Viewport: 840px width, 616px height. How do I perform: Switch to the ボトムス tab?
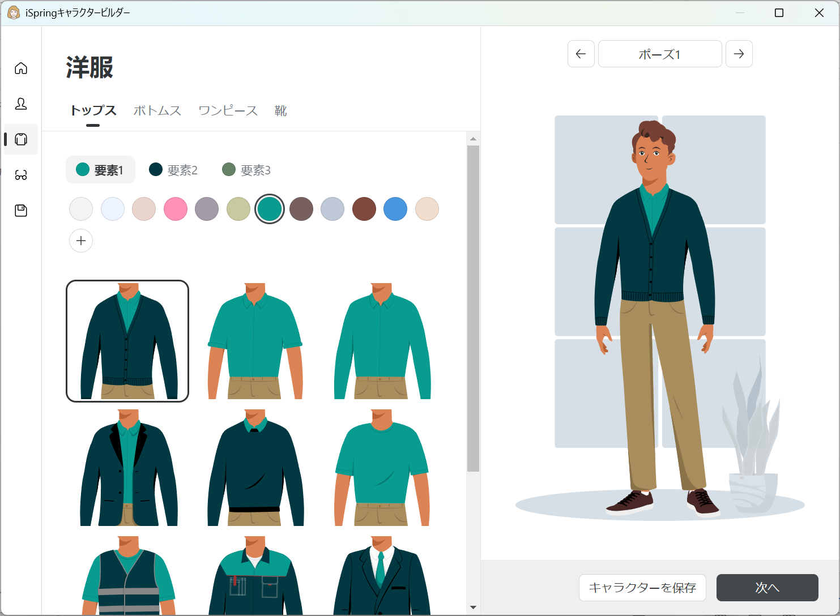(x=157, y=111)
